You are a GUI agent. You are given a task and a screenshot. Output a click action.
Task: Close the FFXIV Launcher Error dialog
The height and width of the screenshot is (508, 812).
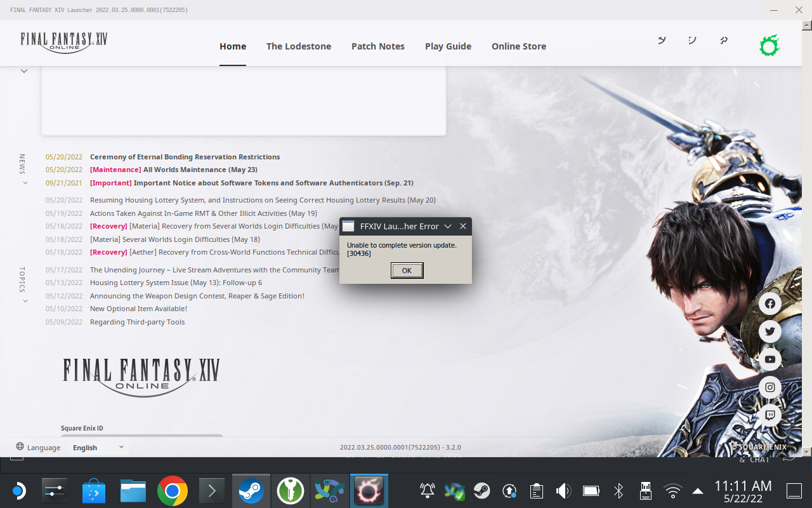pos(463,226)
